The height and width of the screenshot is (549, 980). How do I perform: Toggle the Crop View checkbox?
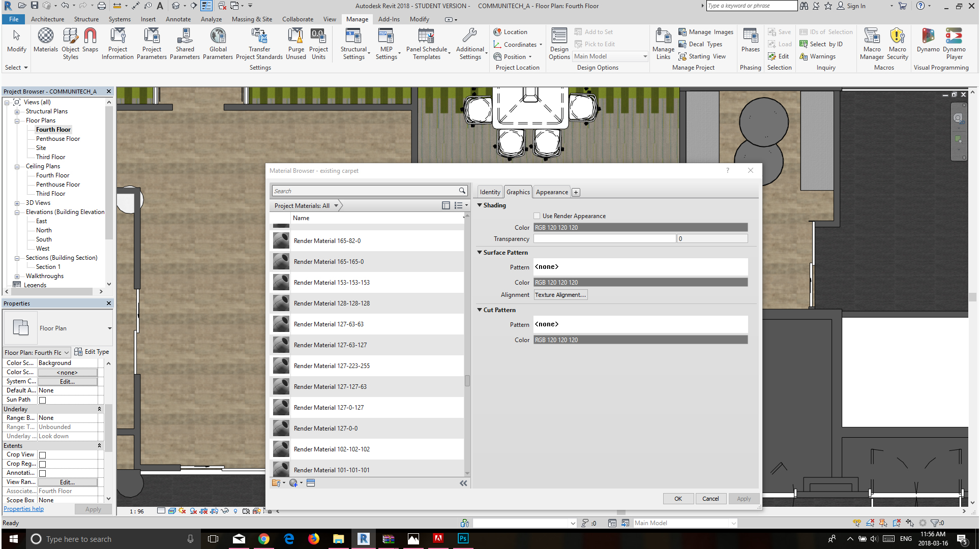click(x=43, y=455)
